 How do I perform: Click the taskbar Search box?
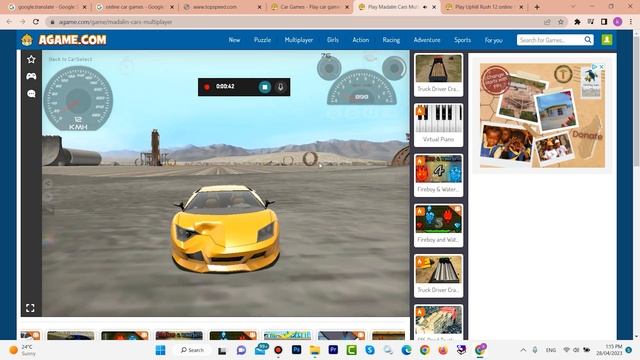(192, 350)
